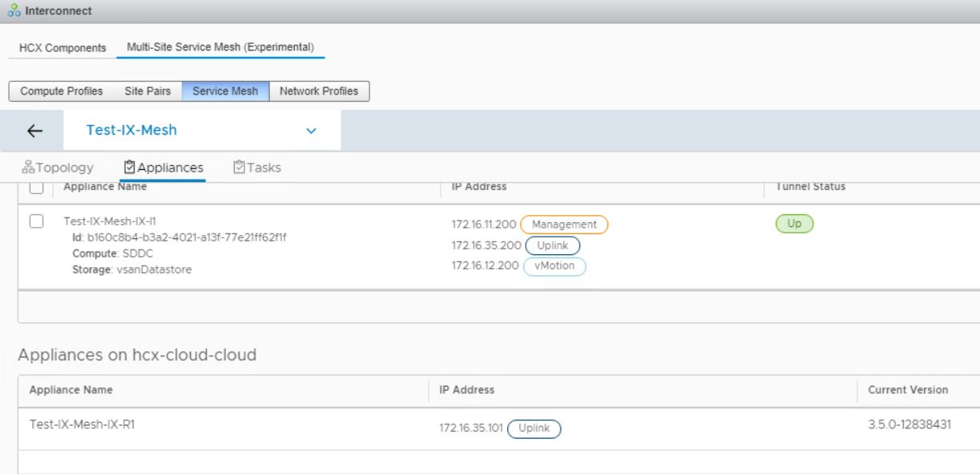Click the Tasks clipboard icon
This screenshot has height=474, width=980.
(x=239, y=168)
